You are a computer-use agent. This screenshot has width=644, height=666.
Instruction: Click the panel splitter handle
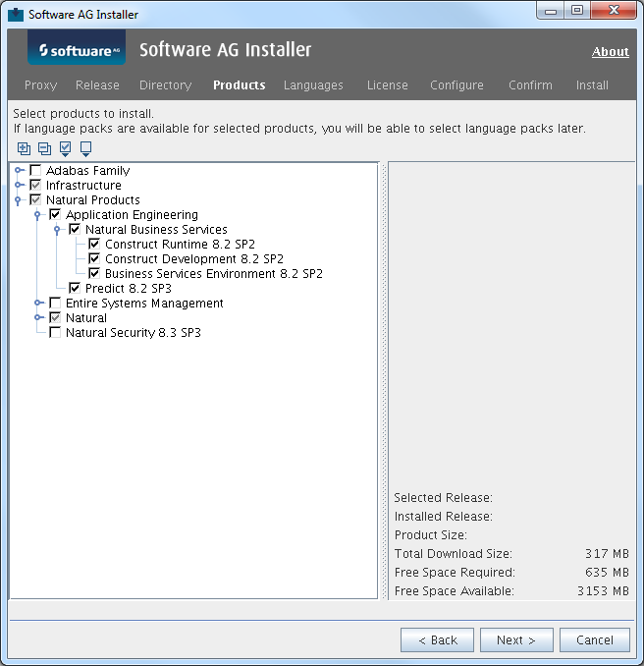tap(384, 380)
